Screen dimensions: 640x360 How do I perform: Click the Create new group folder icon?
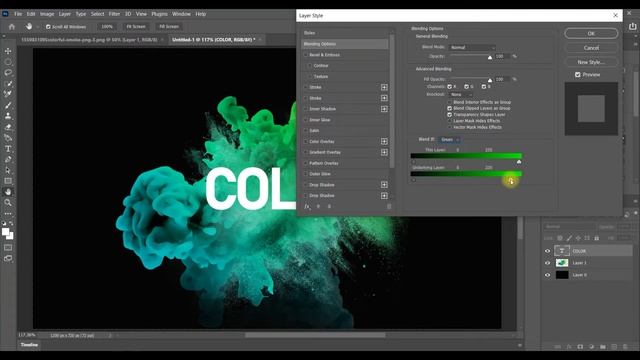(603, 347)
